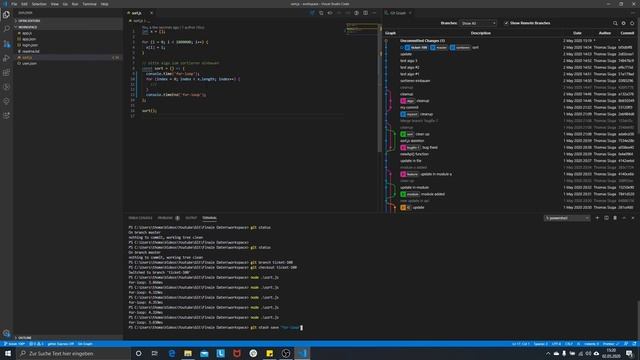Open Git Graph repository settings gear
This screenshot has height=360, width=640.
tap(624, 23)
